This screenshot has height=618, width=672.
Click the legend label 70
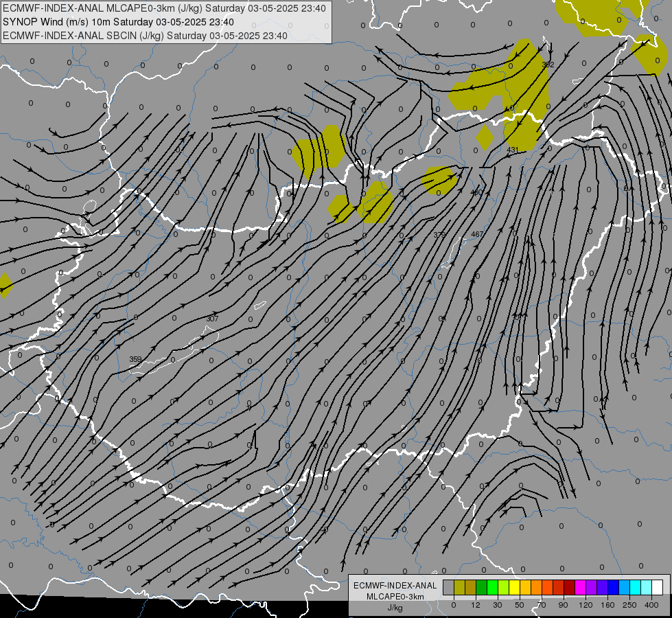coord(542,605)
